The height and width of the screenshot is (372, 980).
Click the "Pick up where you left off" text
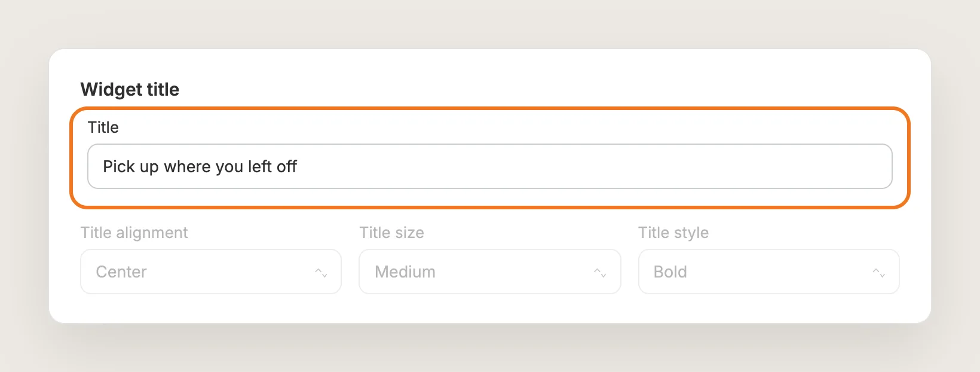pos(200,167)
